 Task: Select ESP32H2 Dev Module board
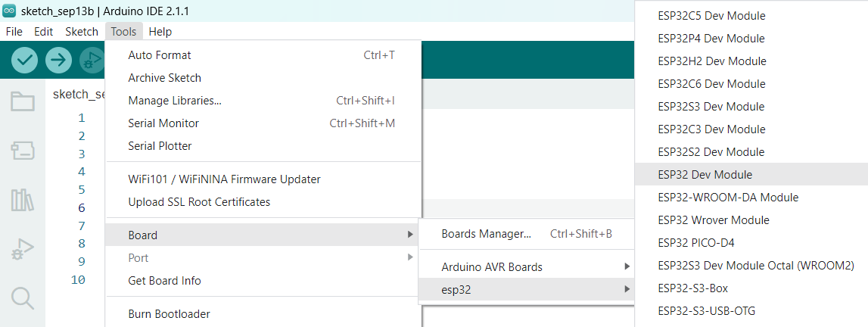pos(751,61)
